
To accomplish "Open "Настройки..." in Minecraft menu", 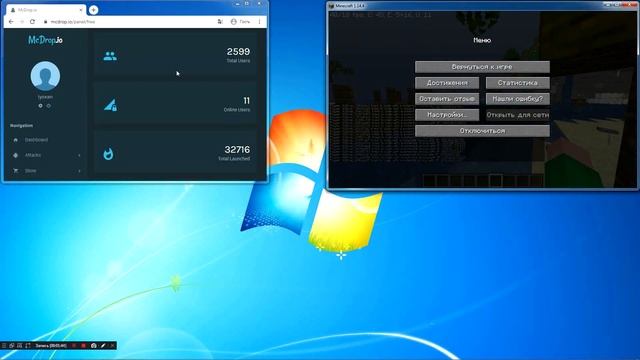I will point(447,115).
